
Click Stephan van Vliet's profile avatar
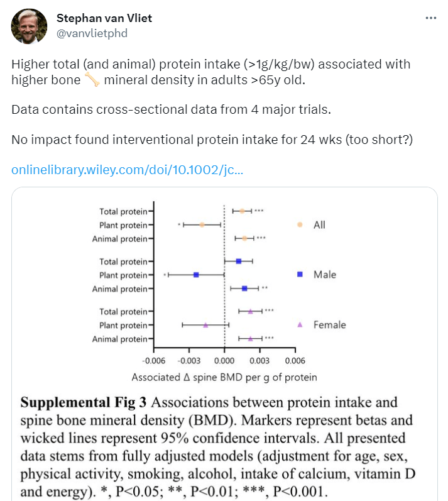tap(29, 26)
